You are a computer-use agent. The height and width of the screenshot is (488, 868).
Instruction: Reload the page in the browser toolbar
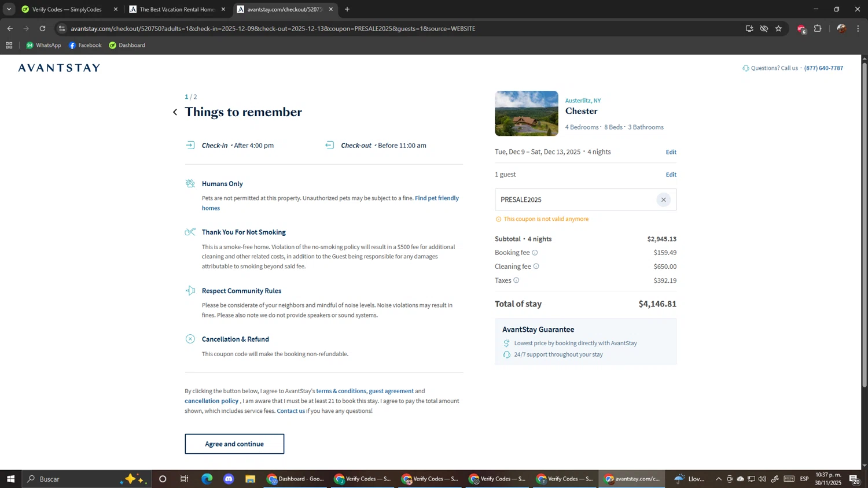coord(42,28)
